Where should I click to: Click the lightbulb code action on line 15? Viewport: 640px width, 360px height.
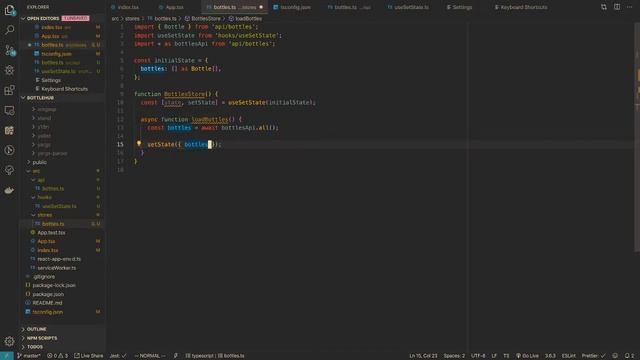[139, 144]
